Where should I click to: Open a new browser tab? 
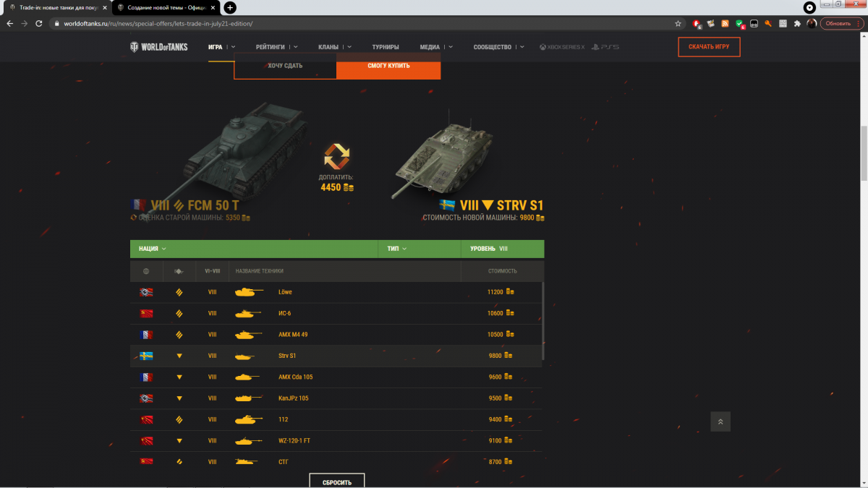(230, 7)
